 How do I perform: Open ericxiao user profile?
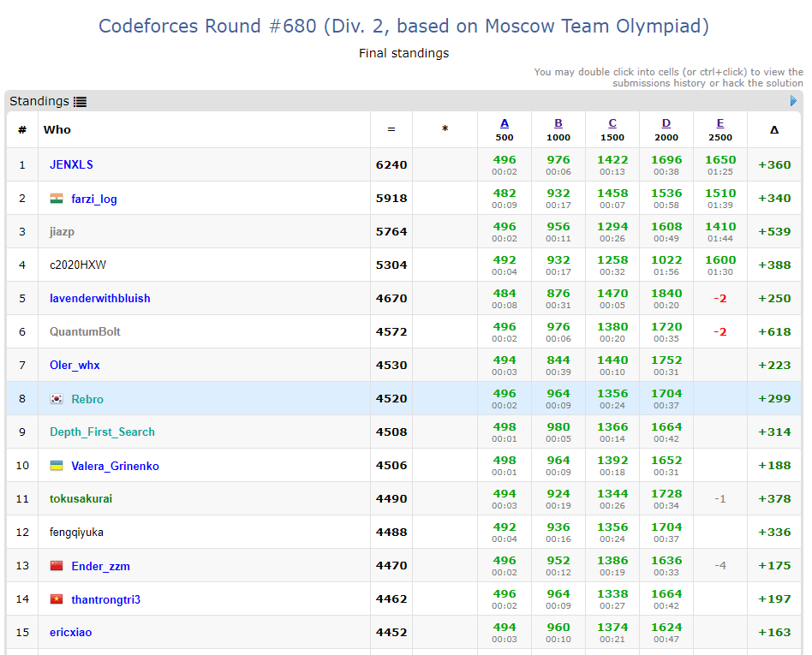click(x=70, y=632)
